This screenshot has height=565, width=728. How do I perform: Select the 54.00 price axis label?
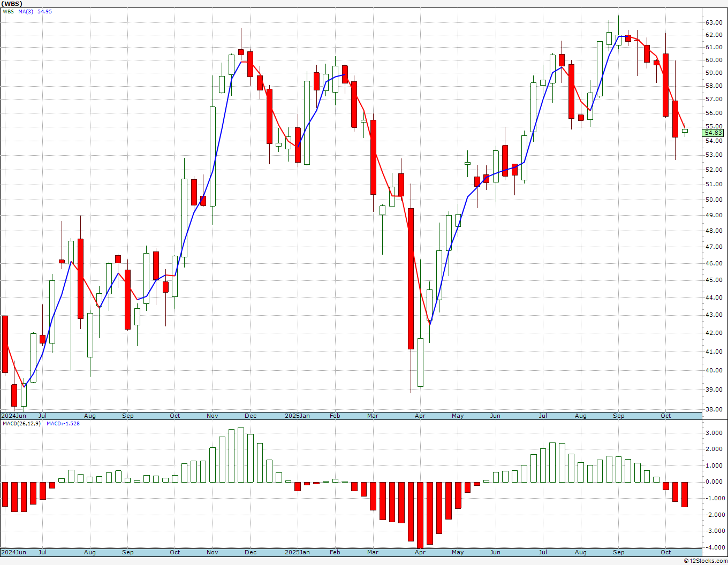714,141
